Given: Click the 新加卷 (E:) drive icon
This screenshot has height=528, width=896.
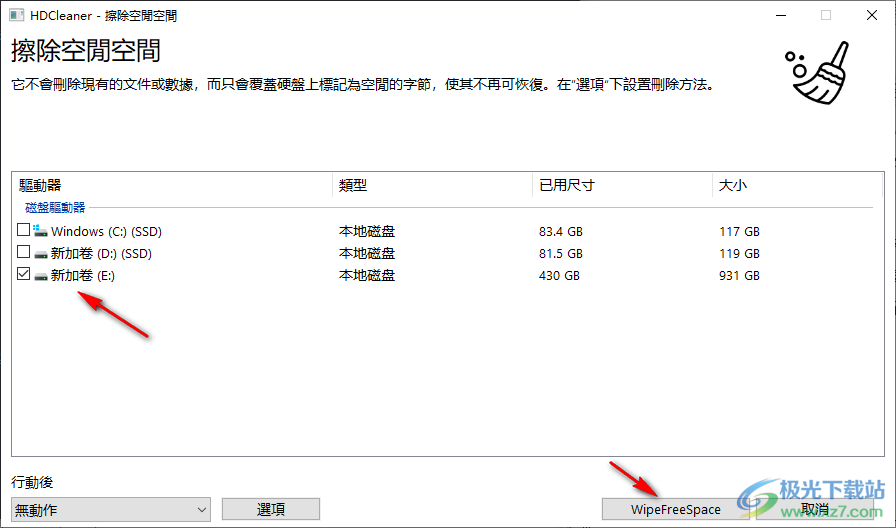Looking at the screenshot, I should 40,276.
